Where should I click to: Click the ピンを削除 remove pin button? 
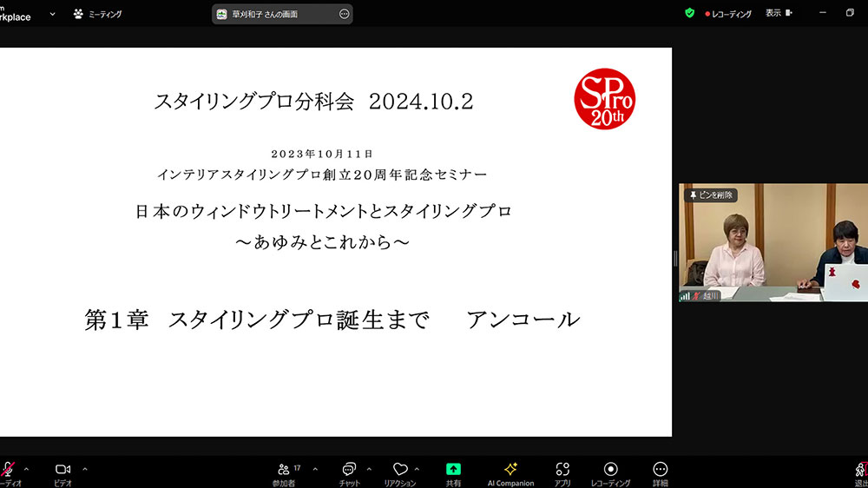(x=711, y=195)
